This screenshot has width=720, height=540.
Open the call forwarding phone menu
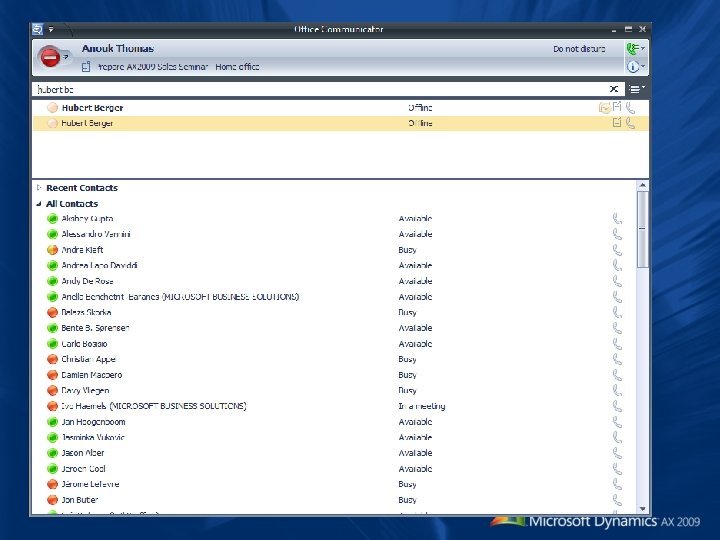tap(636, 48)
